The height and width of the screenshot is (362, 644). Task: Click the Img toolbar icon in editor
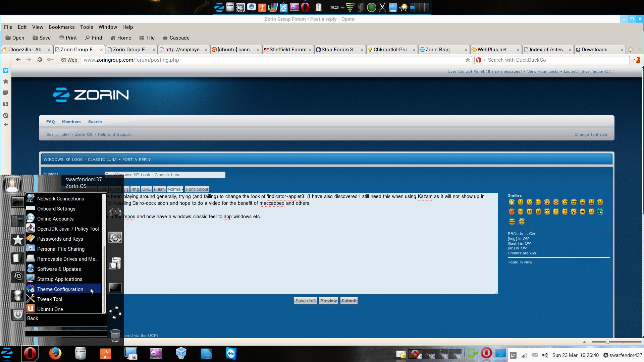coord(136,189)
